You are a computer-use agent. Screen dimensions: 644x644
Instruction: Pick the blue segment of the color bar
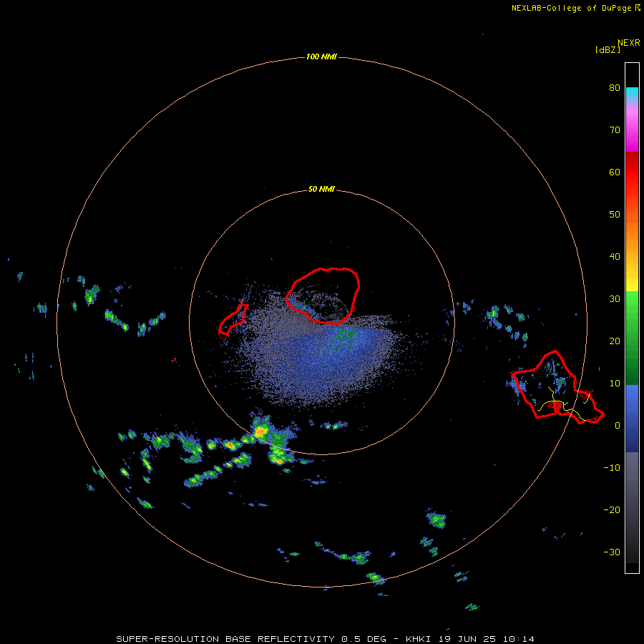pos(632,418)
